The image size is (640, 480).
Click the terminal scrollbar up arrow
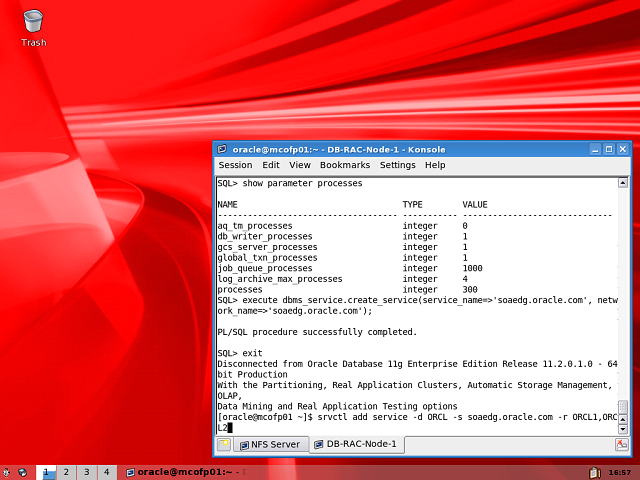(x=622, y=183)
